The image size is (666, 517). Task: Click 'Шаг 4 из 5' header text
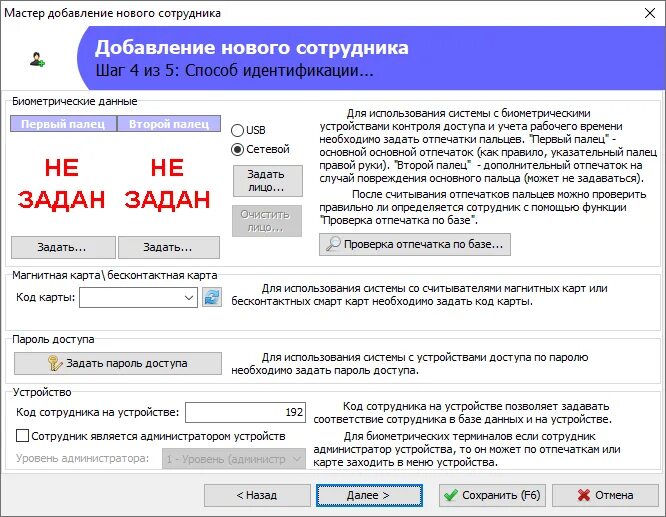click(x=234, y=70)
